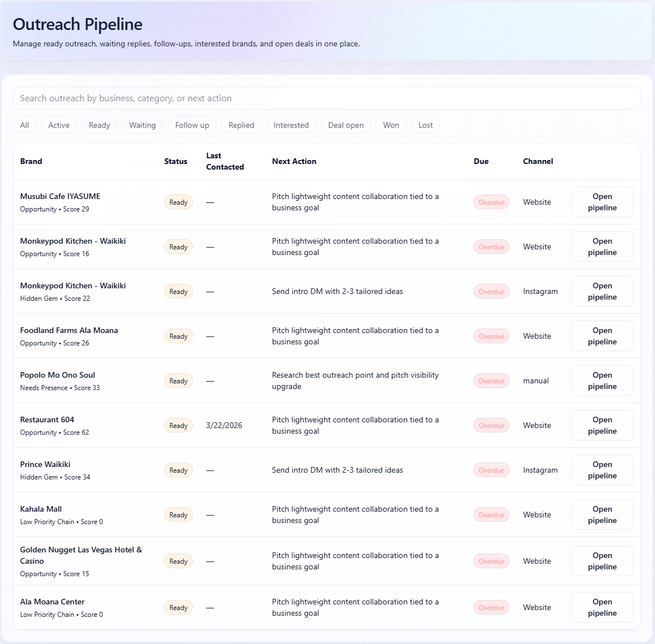
Task: Click the Last Contacted column header
Action: tap(225, 161)
